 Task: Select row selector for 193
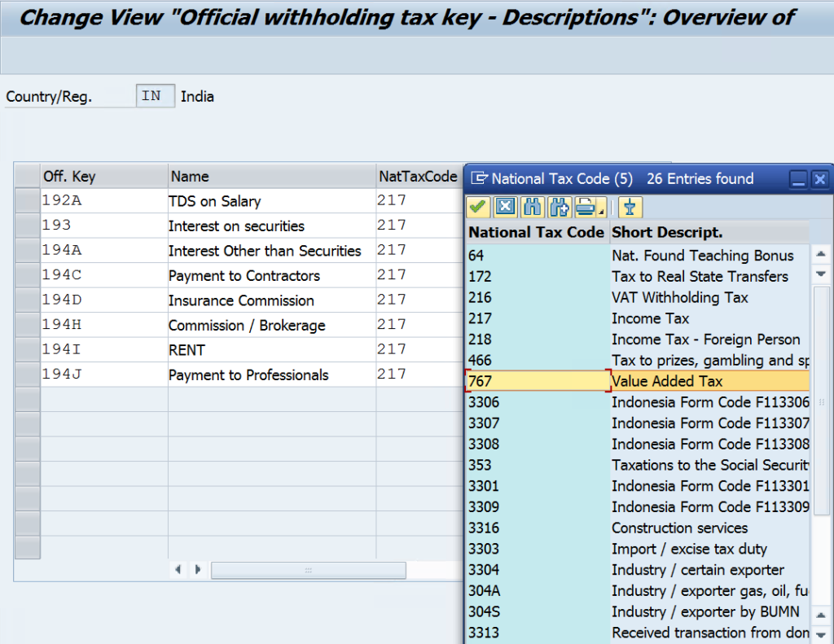click(27, 226)
